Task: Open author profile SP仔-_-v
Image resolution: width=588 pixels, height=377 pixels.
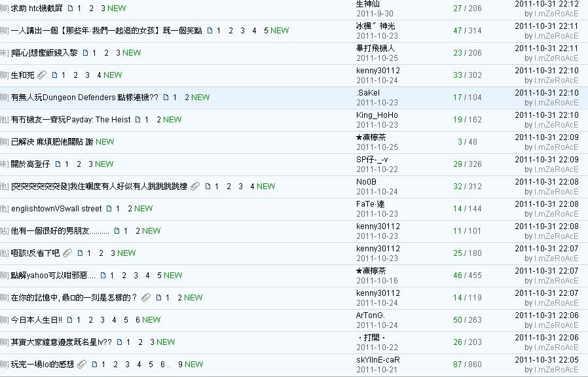Action: (x=372, y=160)
